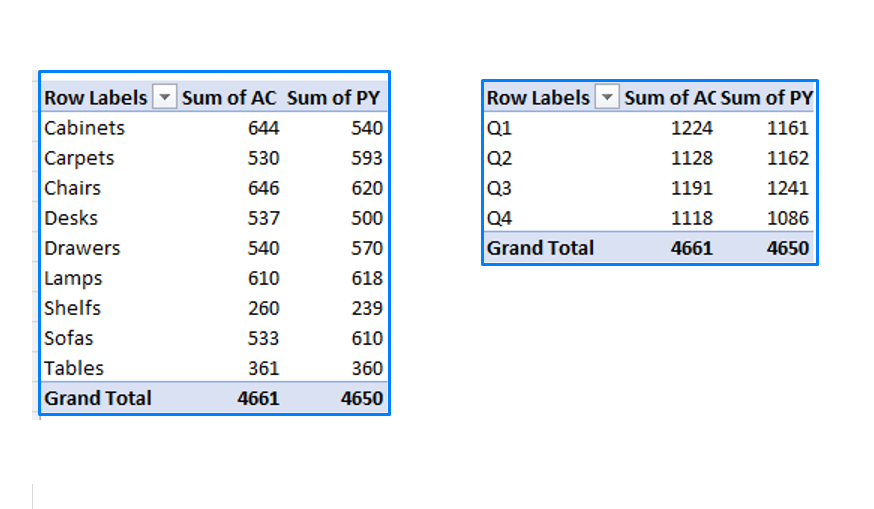The height and width of the screenshot is (509, 874).
Task: Select the Carpets row label
Action: (79, 158)
